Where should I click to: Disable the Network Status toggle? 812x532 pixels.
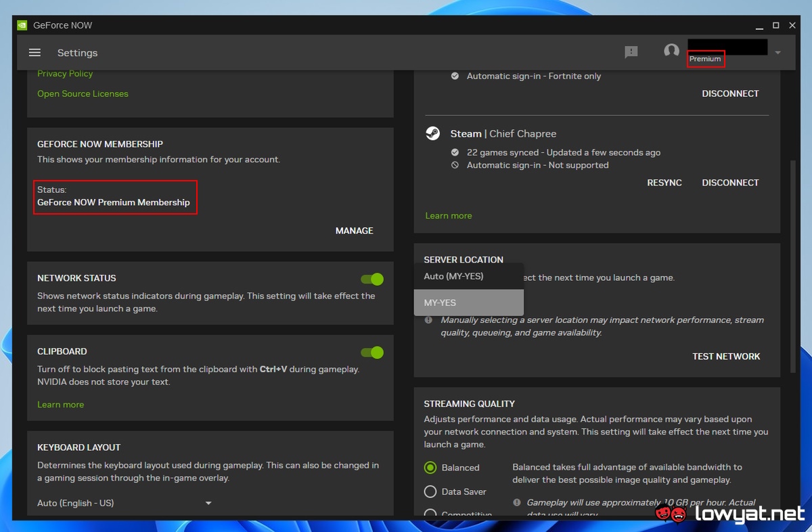click(x=372, y=279)
